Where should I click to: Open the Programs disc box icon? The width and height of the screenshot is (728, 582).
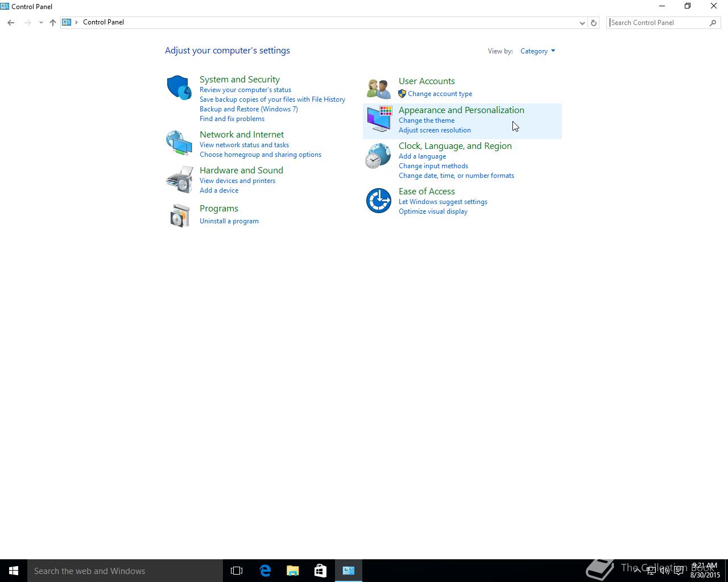tap(180, 215)
